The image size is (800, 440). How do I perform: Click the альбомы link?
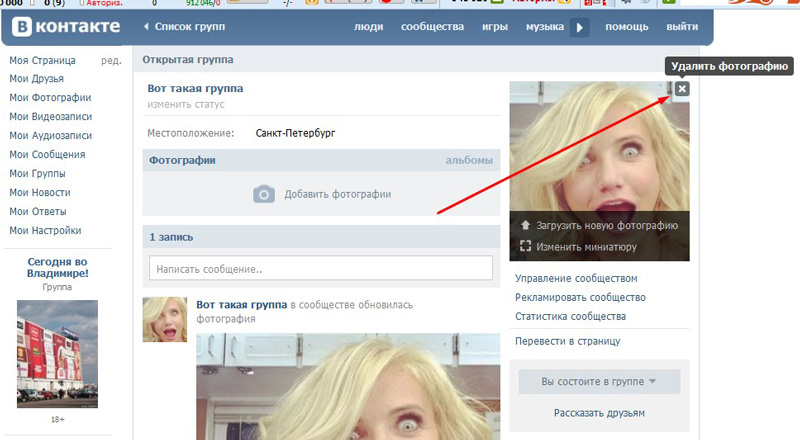tap(469, 160)
